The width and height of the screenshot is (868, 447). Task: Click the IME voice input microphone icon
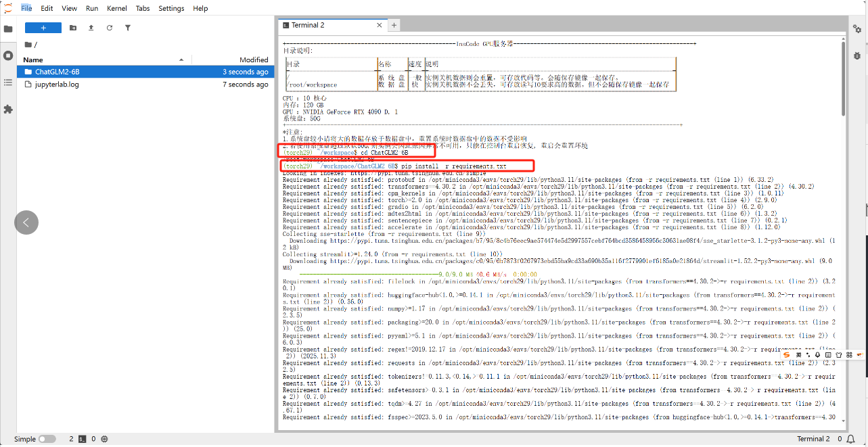pos(818,354)
